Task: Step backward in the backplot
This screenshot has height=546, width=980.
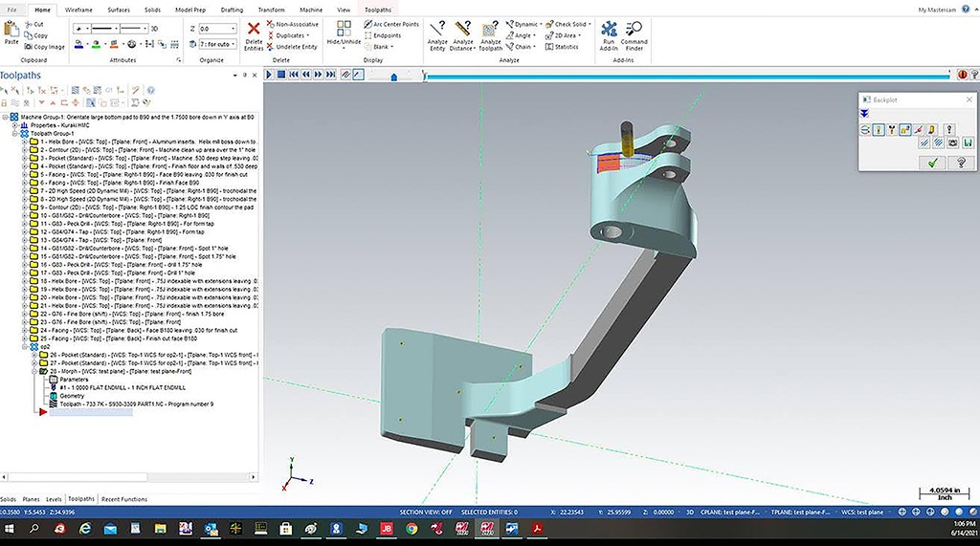Action: [x=306, y=75]
